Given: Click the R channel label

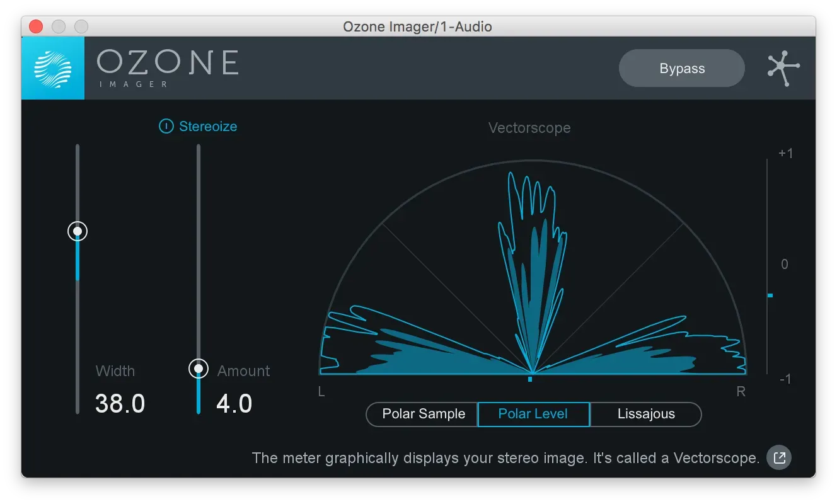Looking at the screenshot, I should (x=741, y=391).
